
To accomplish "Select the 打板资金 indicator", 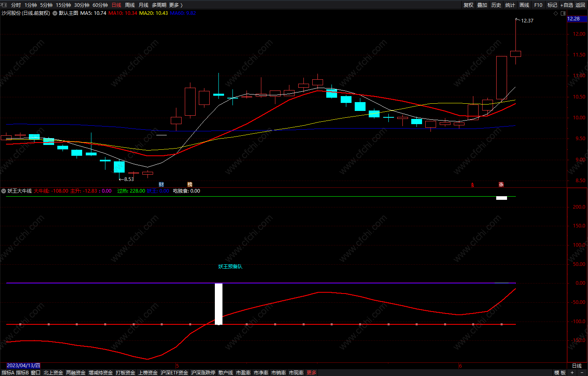I will 125,373.
